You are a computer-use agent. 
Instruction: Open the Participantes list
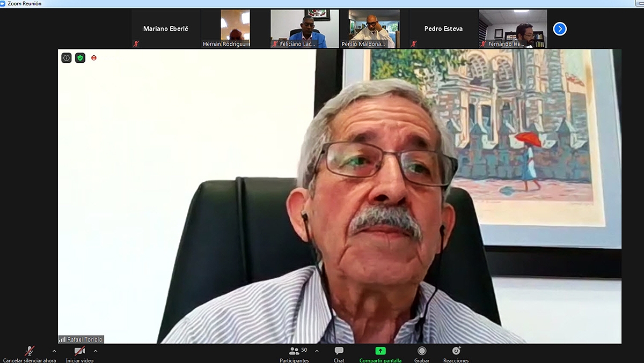294,354
